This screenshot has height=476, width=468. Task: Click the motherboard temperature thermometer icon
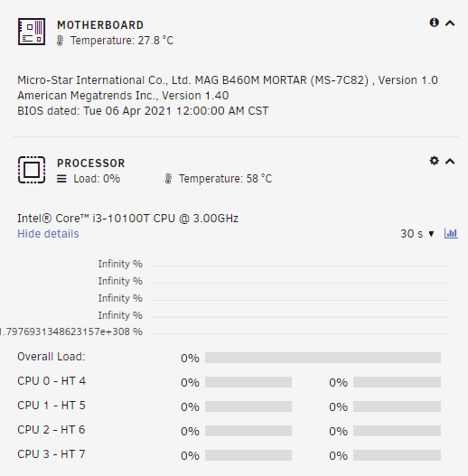pos(61,41)
